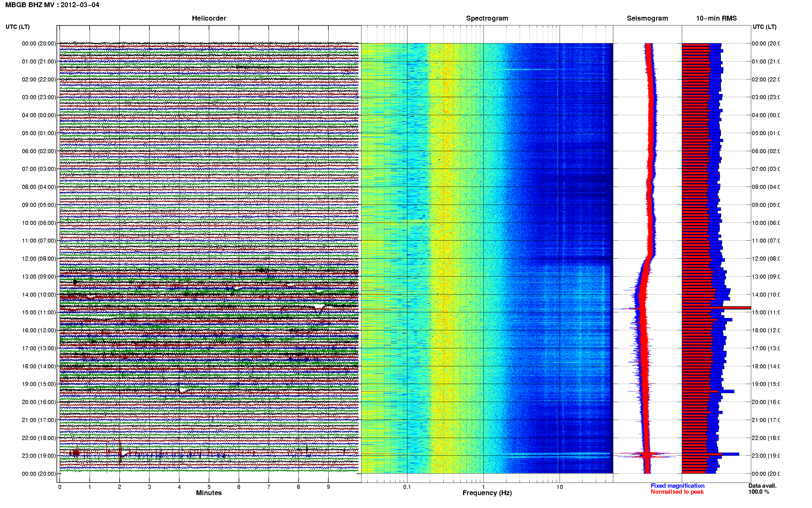This screenshot has height=508, width=812.
Task: Click the left UTC (LT) axis label
Action: (17, 27)
